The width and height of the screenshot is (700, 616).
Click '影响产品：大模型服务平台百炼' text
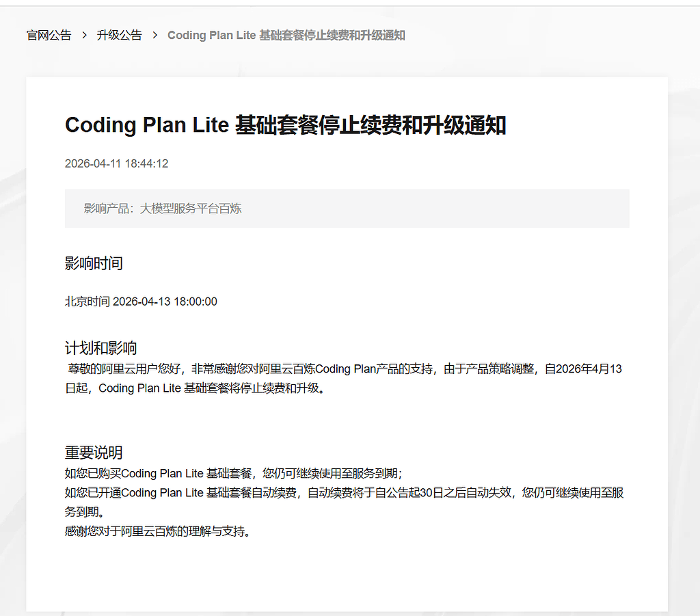click(x=163, y=209)
